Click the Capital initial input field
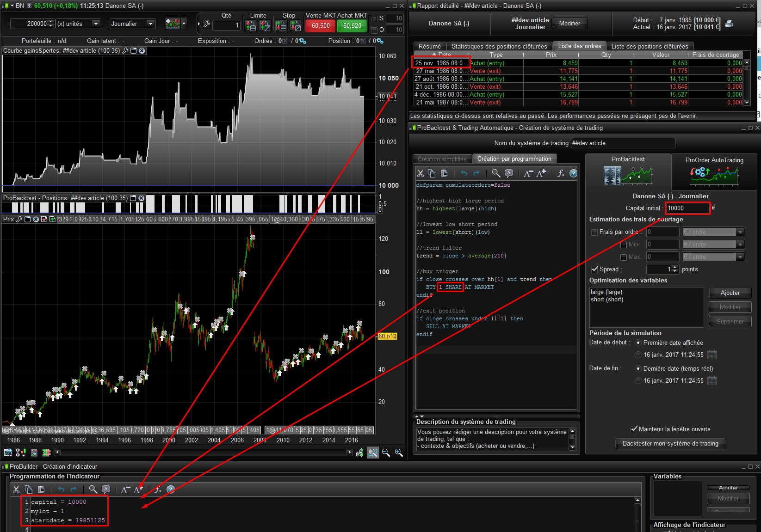The image size is (761, 532). [x=687, y=208]
